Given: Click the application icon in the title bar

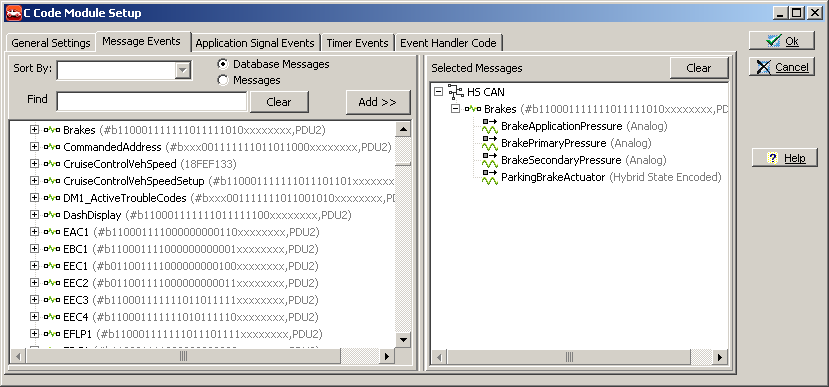Looking at the screenshot, I should pyautogui.click(x=13, y=13).
